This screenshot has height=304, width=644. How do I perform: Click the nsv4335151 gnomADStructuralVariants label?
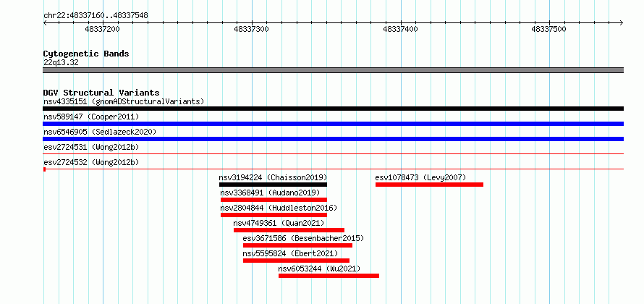pyautogui.click(x=124, y=101)
